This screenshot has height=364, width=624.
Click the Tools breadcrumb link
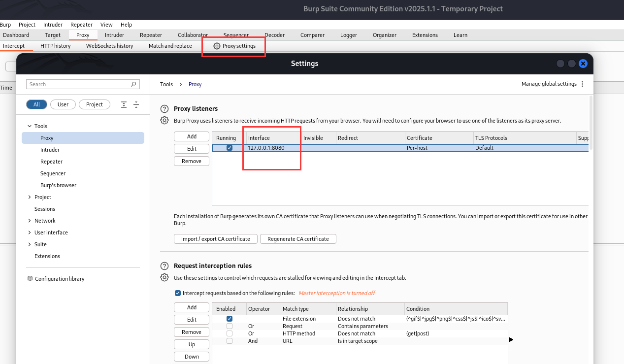[x=166, y=84]
